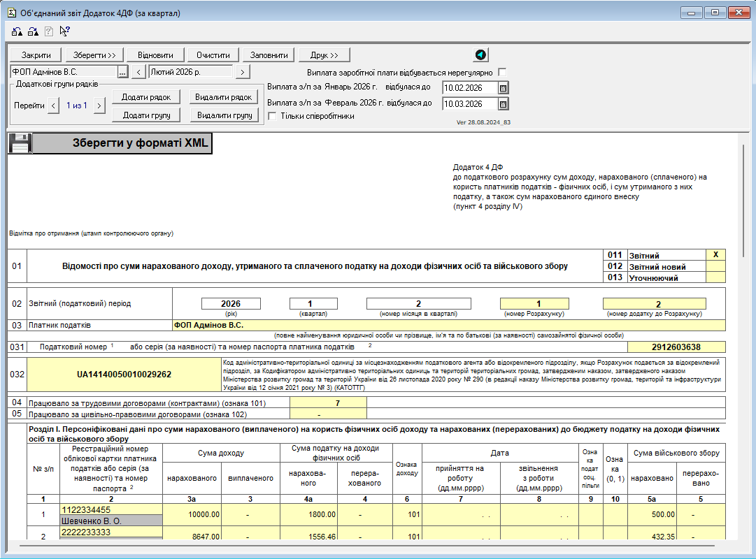Mark the 'Звітний новий' report type cell
The image size is (756, 559).
[715, 266]
